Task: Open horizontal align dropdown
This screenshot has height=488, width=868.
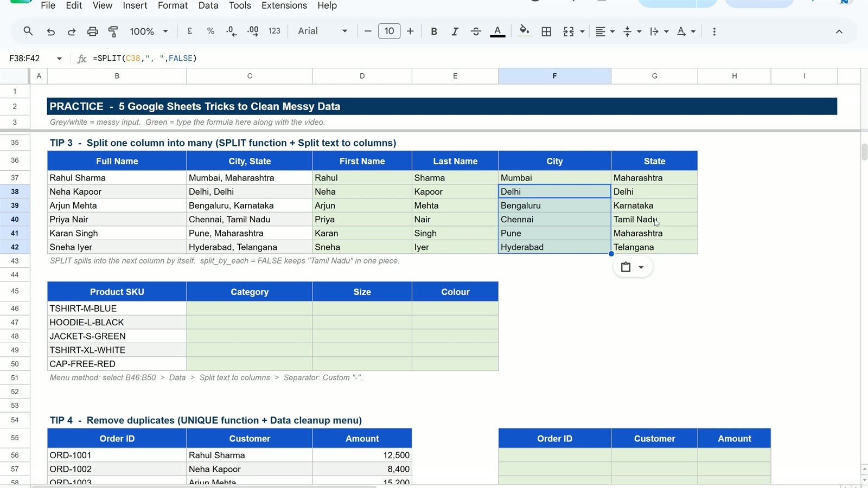Action: [604, 31]
